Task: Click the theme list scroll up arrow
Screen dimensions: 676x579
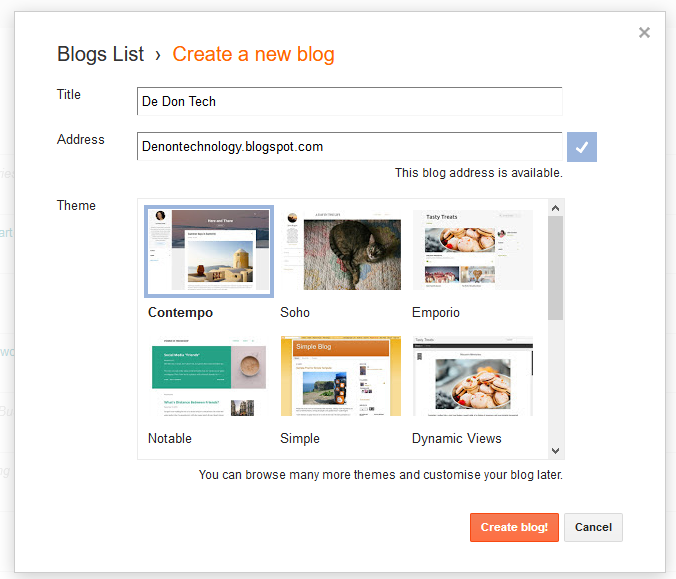Action: tap(555, 208)
